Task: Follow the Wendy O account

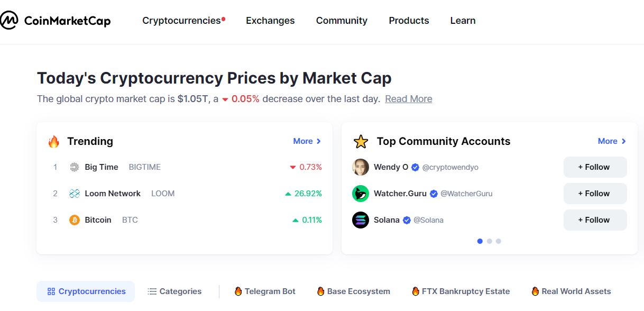Action: [x=595, y=167]
